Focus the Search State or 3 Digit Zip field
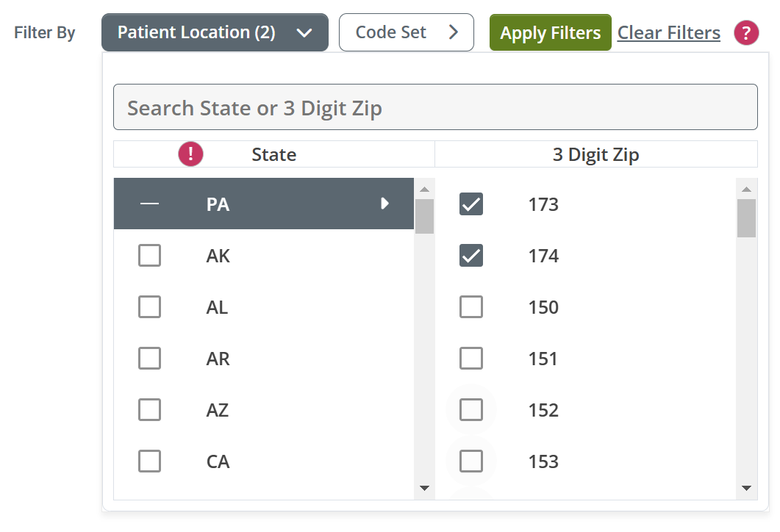Viewport: 780px width, 532px height. (435, 107)
